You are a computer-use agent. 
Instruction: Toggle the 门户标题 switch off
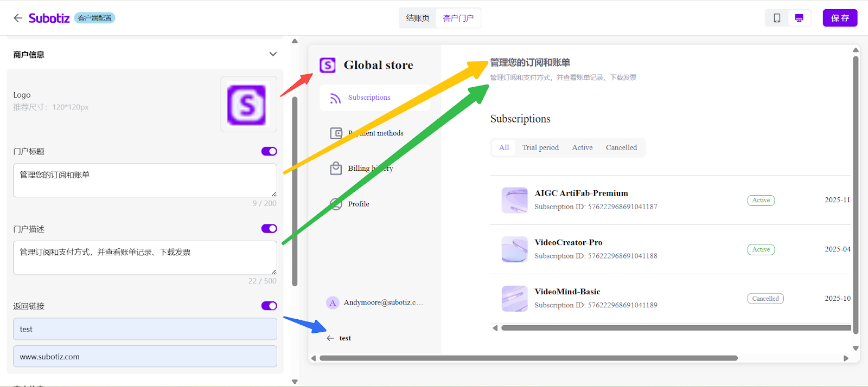(x=269, y=151)
